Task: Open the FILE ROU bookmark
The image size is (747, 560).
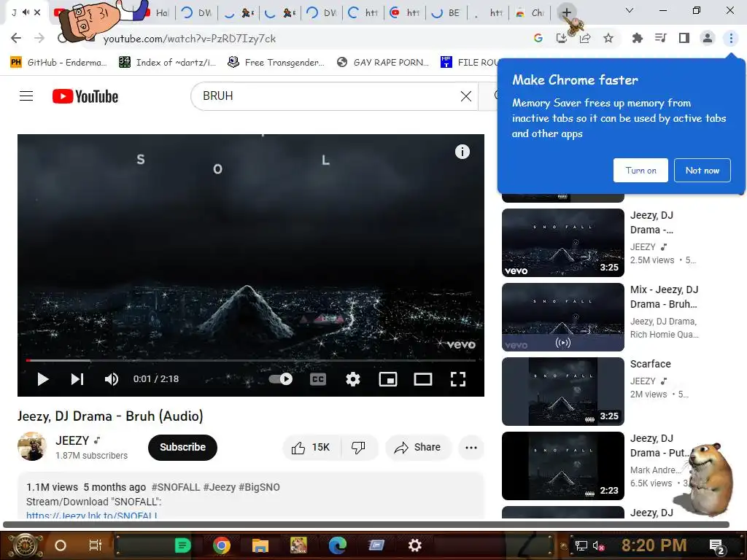Action: click(469, 63)
